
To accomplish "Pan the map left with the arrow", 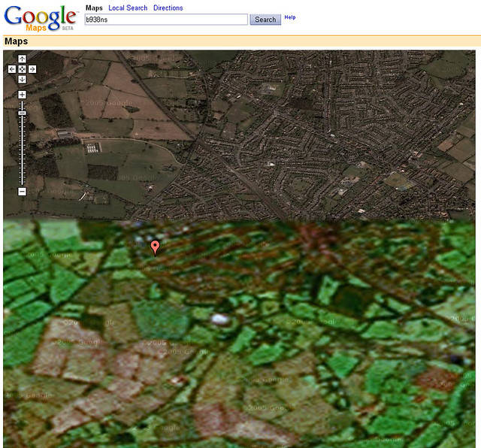I will [x=12, y=69].
